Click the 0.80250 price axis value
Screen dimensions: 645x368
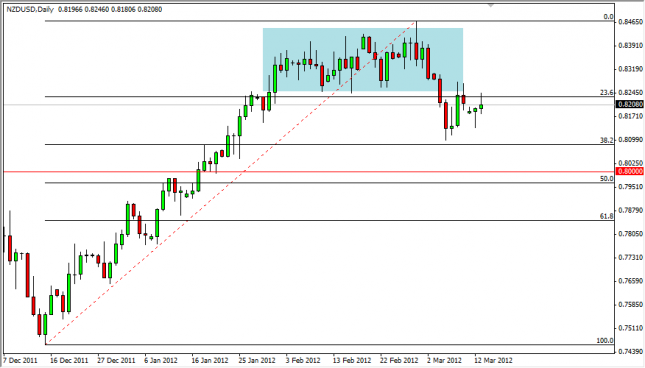click(630, 163)
